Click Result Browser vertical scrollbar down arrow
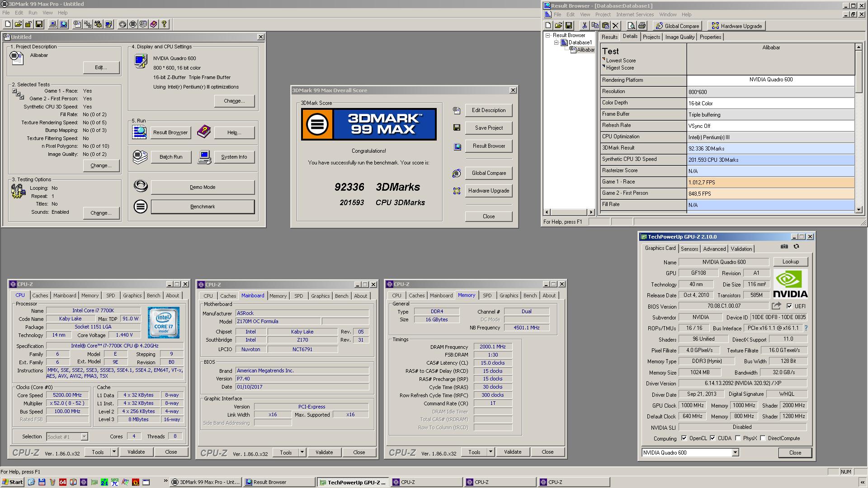 (x=859, y=209)
